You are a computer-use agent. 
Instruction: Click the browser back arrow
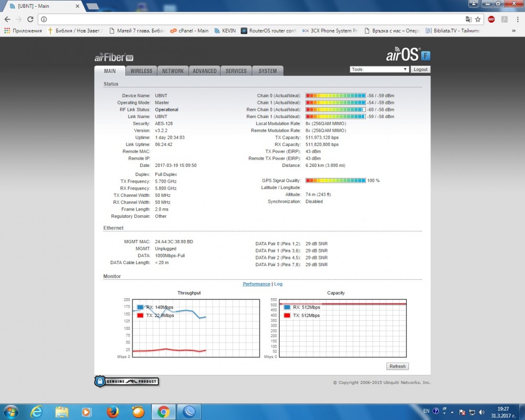pyautogui.click(x=7, y=19)
